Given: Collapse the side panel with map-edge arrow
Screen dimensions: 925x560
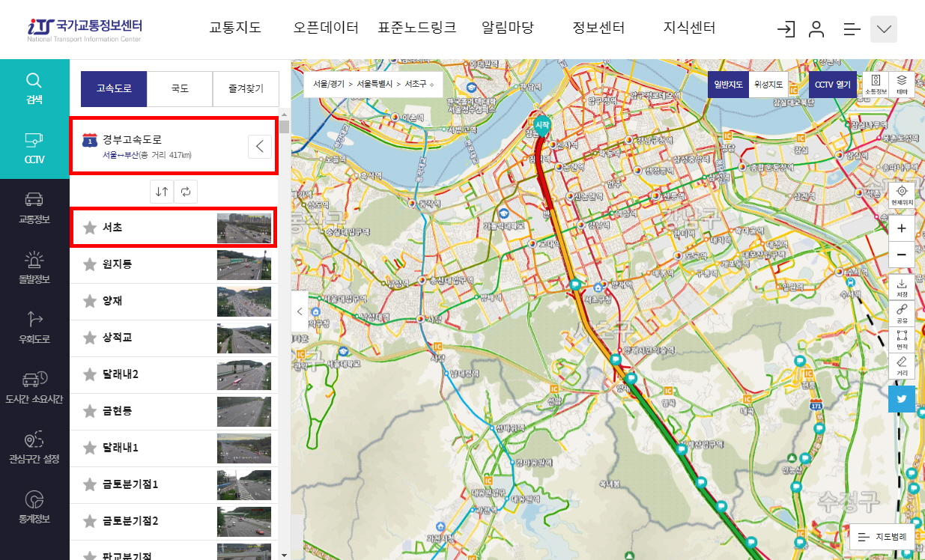Looking at the screenshot, I should [299, 311].
